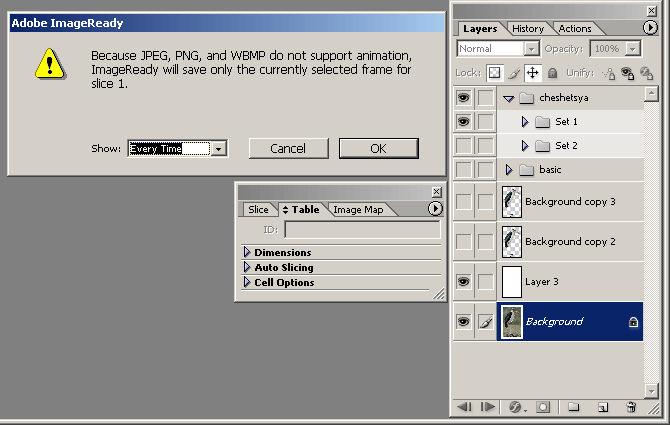Create a new layer set
Viewport: 670px width, 425px height.
(x=573, y=407)
